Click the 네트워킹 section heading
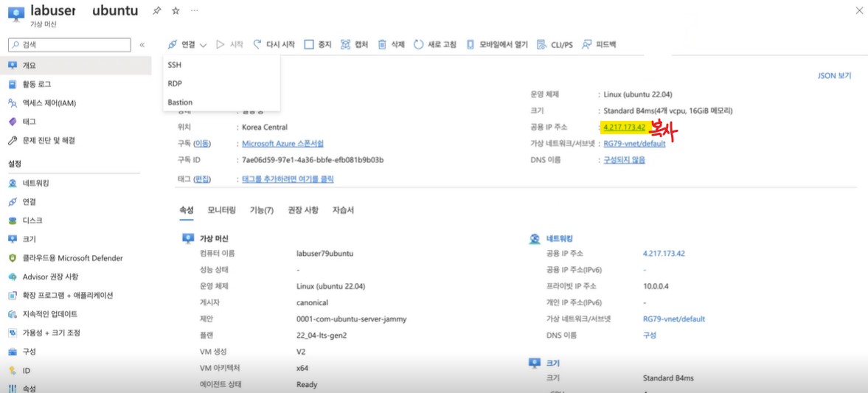 coord(559,239)
